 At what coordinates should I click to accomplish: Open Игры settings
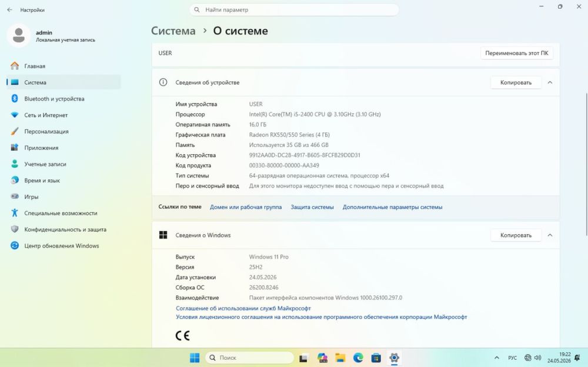tap(64, 196)
